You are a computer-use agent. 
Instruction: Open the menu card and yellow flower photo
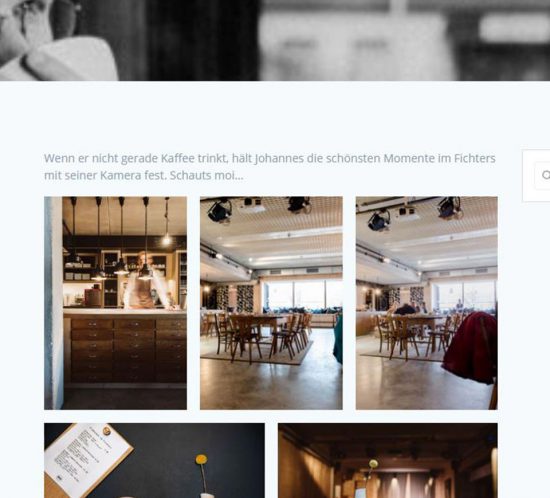(154, 460)
